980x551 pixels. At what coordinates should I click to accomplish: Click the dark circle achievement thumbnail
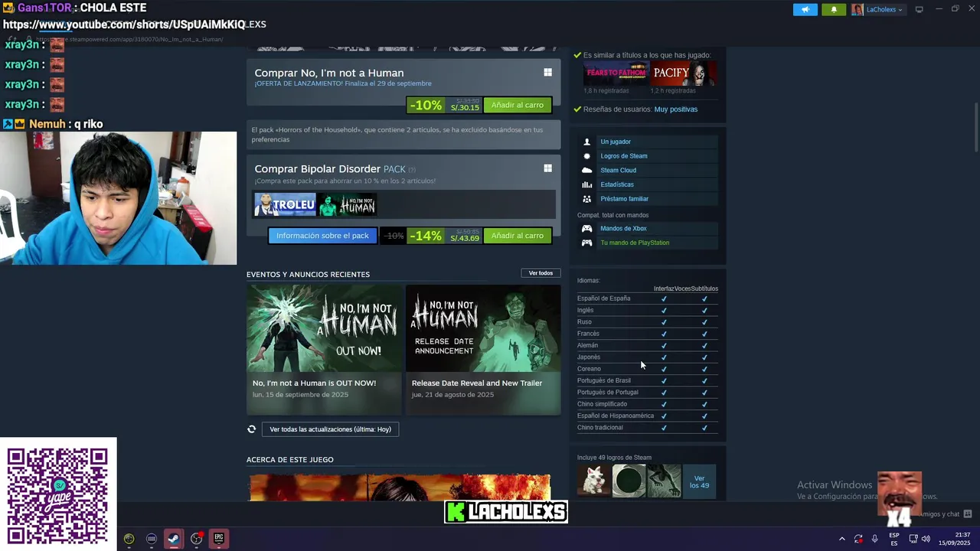[x=629, y=482]
